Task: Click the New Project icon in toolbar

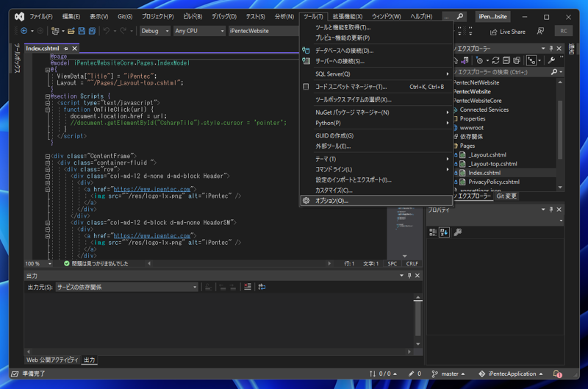Action: click(x=55, y=31)
